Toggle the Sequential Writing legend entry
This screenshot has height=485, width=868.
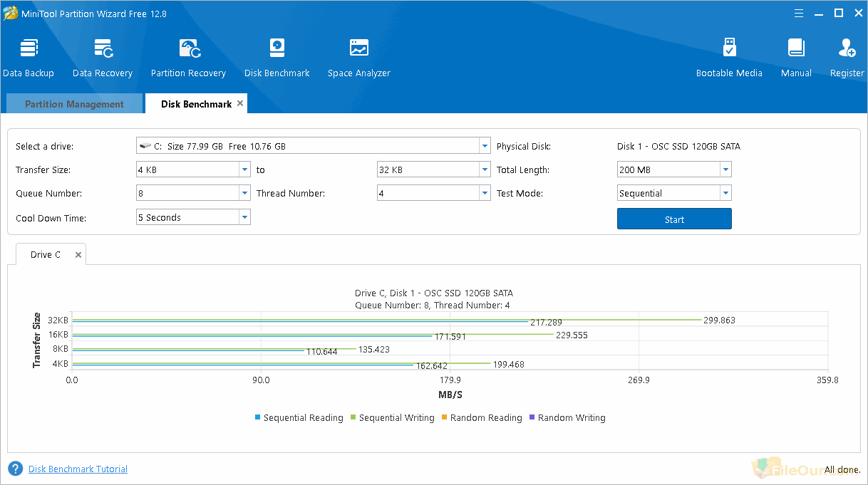click(x=396, y=418)
